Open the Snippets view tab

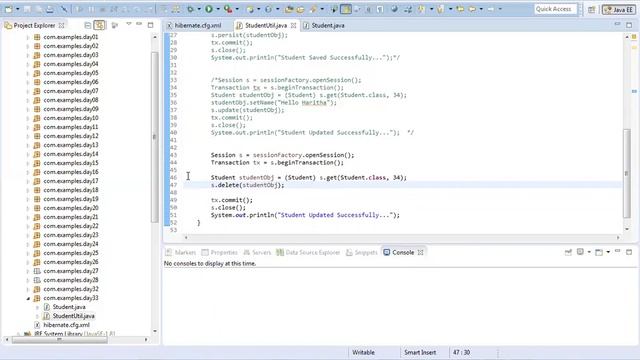[362, 253]
